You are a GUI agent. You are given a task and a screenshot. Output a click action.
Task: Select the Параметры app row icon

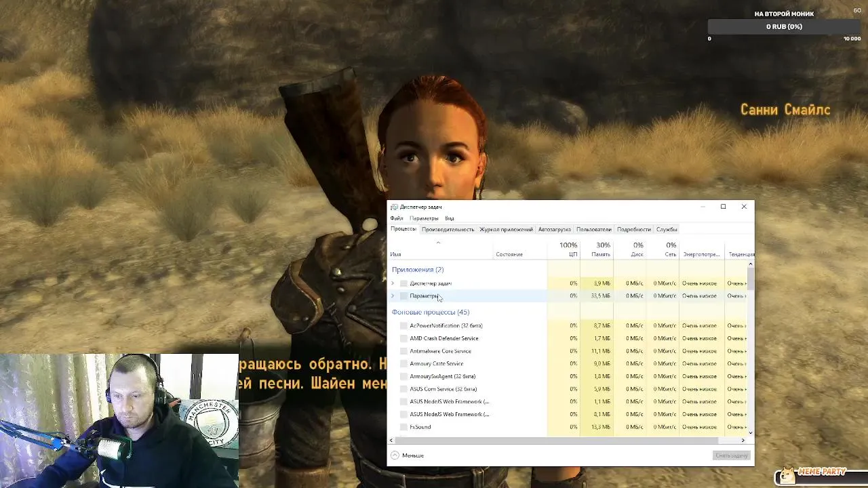coord(403,296)
